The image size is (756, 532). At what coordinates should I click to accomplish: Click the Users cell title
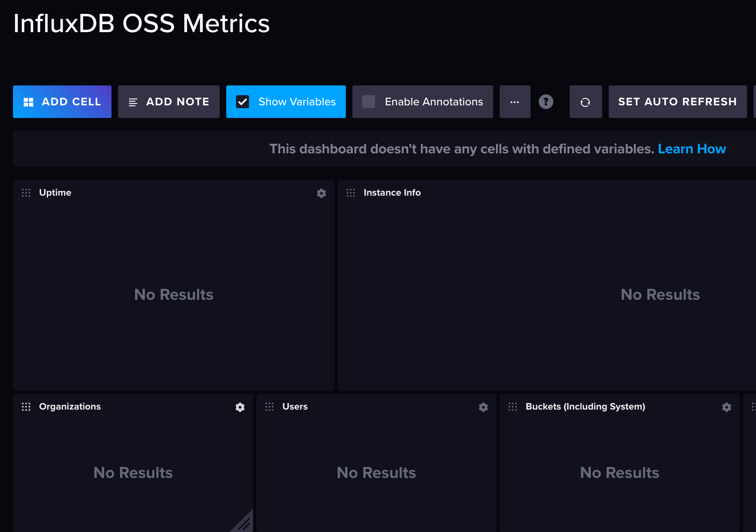coord(295,407)
